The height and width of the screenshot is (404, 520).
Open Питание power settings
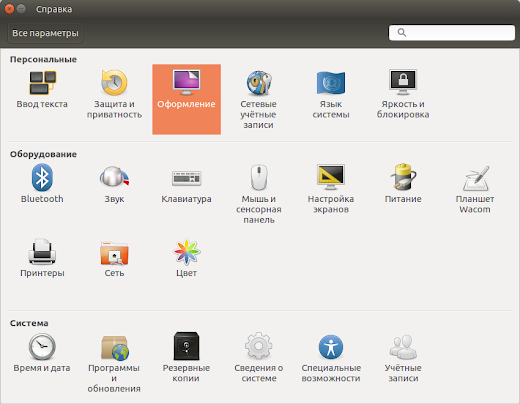click(403, 184)
